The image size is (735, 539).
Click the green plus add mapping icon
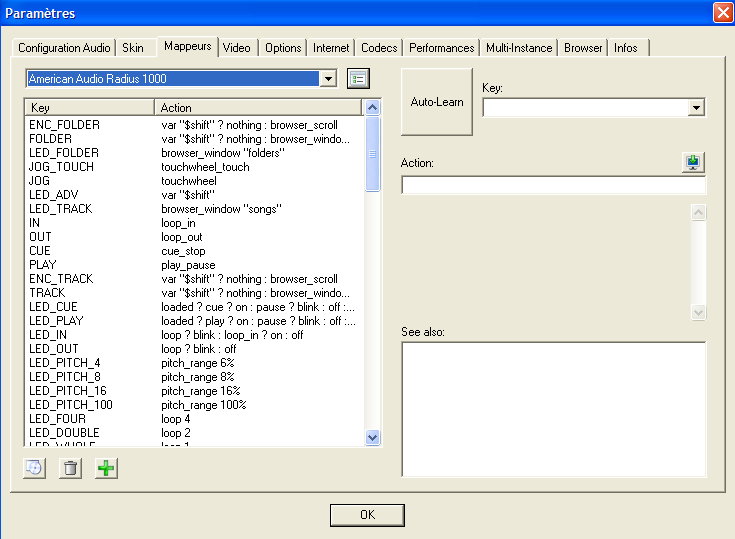click(106, 468)
